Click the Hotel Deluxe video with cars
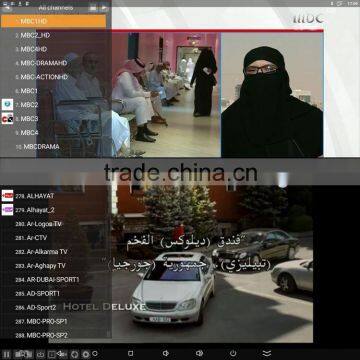 pyautogui.click(x=213, y=264)
